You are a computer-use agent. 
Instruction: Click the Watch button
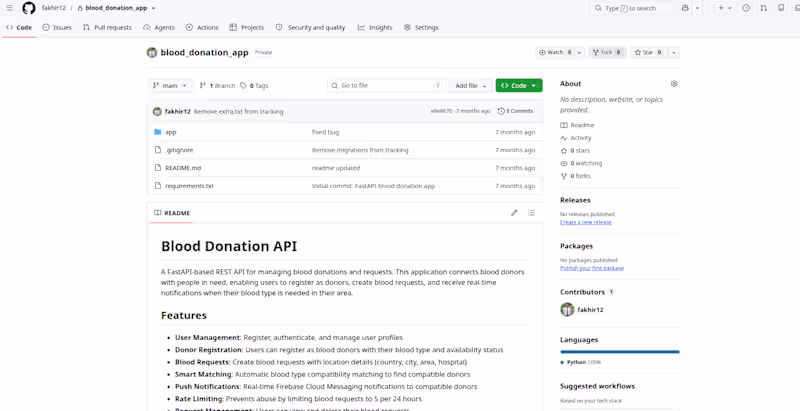(555, 53)
